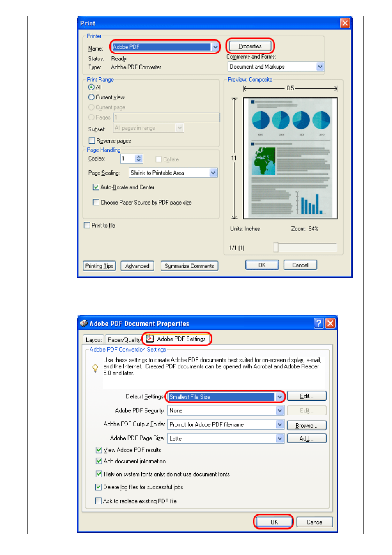Image resolution: width=392 pixels, height=555 pixels.
Task: Toggle View Adobe PDF results checkbox
Action: coord(99,450)
